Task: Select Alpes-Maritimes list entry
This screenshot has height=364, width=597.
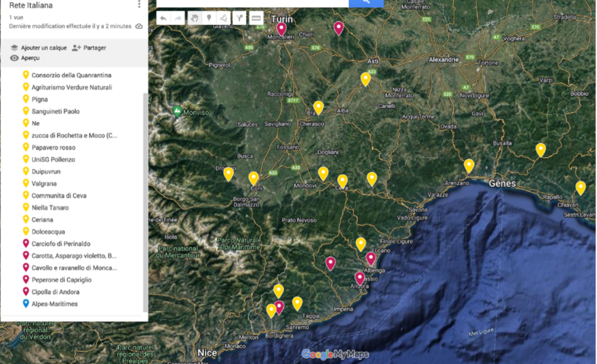Action: point(54,304)
